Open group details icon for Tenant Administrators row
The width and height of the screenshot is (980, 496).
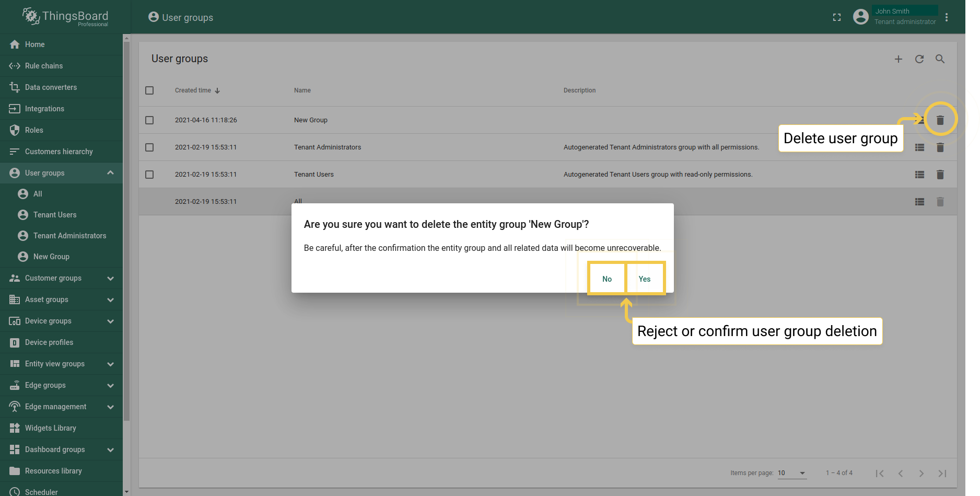pos(919,147)
